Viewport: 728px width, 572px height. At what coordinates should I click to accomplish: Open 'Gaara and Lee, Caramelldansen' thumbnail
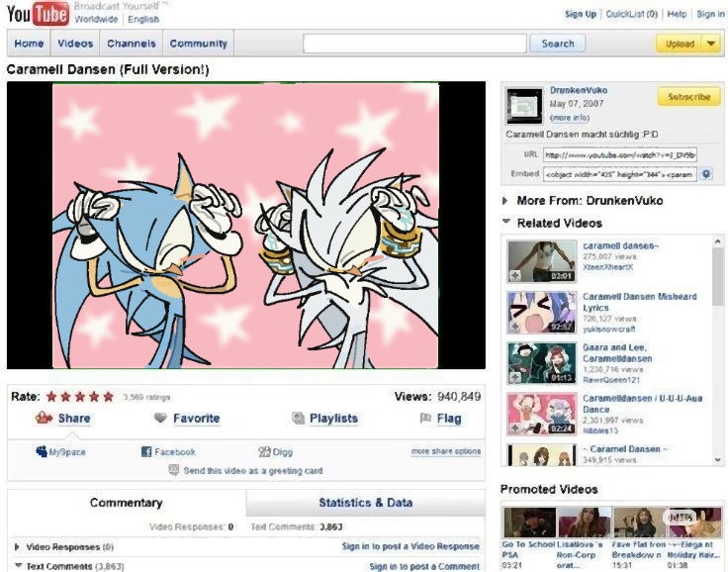[x=541, y=363]
